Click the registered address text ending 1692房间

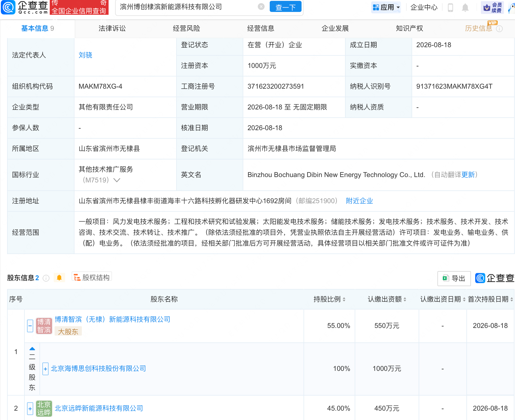[x=185, y=201]
